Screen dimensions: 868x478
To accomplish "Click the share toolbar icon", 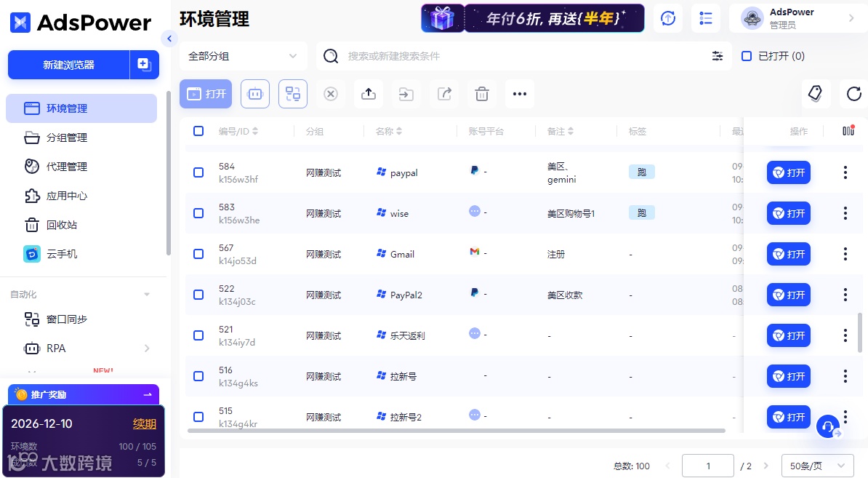I will point(444,94).
